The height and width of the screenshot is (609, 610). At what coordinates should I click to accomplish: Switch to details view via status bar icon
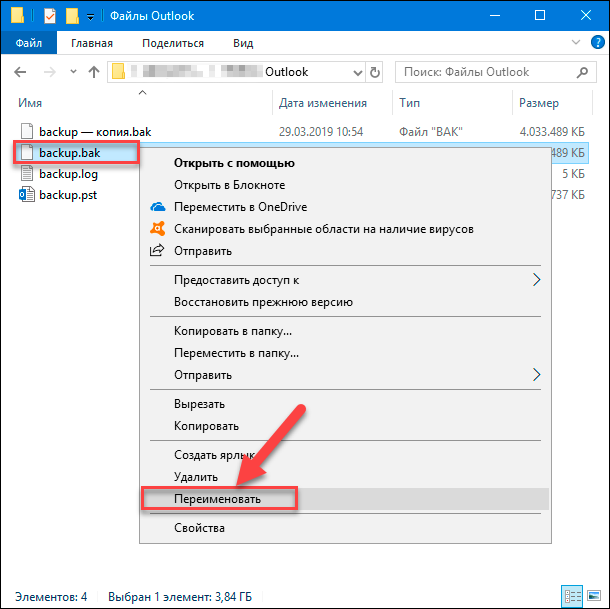(572, 596)
